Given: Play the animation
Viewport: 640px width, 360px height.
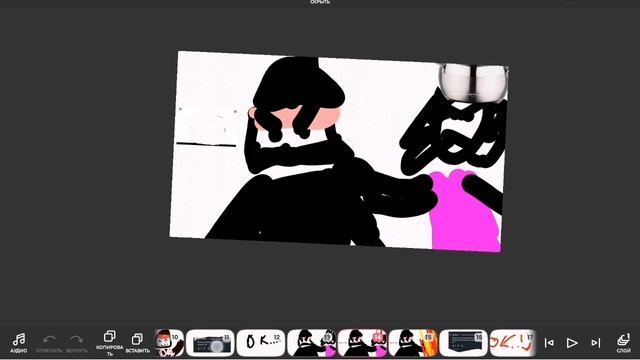Looking at the screenshot, I should (x=572, y=343).
